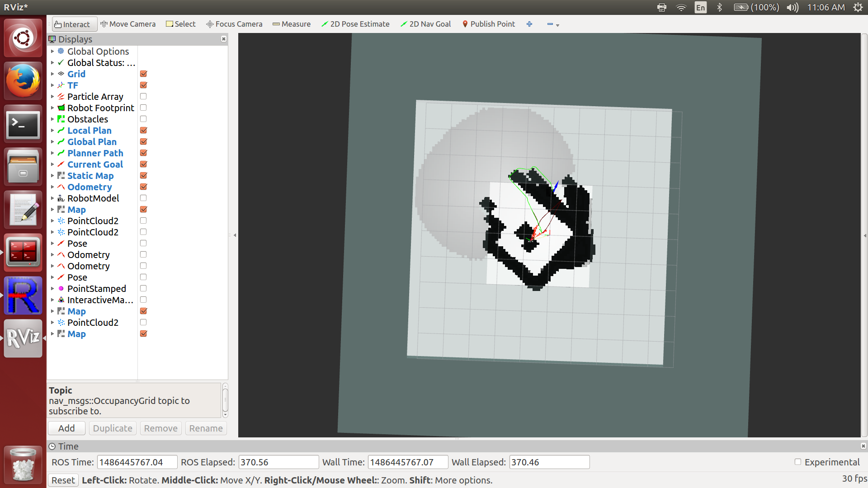
Task: Activate the 2D Nav Goal tool
Action: coord(426,24)
